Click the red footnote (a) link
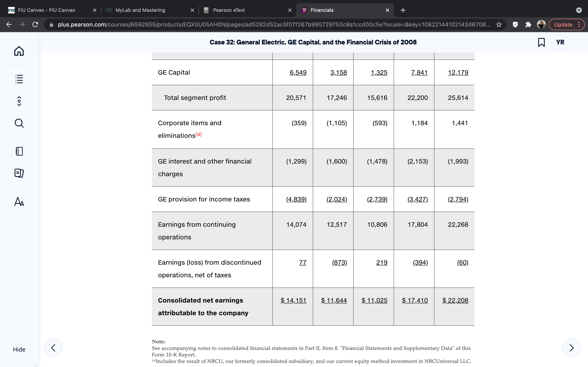Viewport: 588px width, 367px height. 198,134
